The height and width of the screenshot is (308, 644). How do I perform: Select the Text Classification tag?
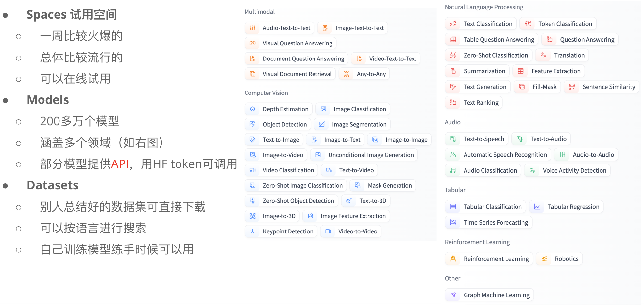coord(481,24)
